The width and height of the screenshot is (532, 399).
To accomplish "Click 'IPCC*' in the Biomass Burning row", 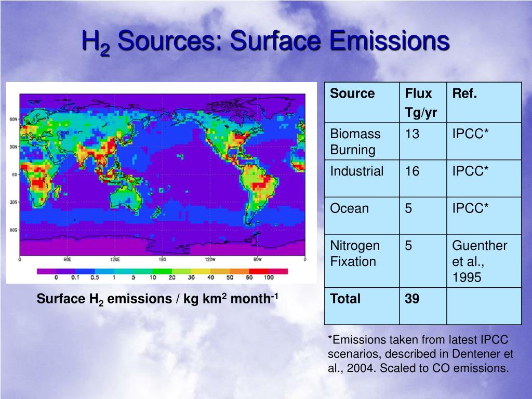I will tap(470, 134).
